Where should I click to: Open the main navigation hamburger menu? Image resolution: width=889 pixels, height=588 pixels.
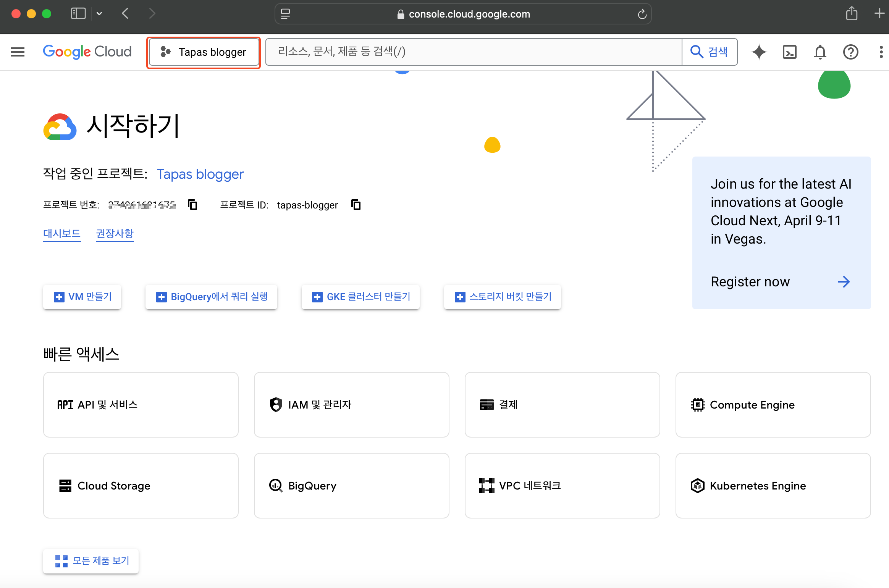(18, 52)
